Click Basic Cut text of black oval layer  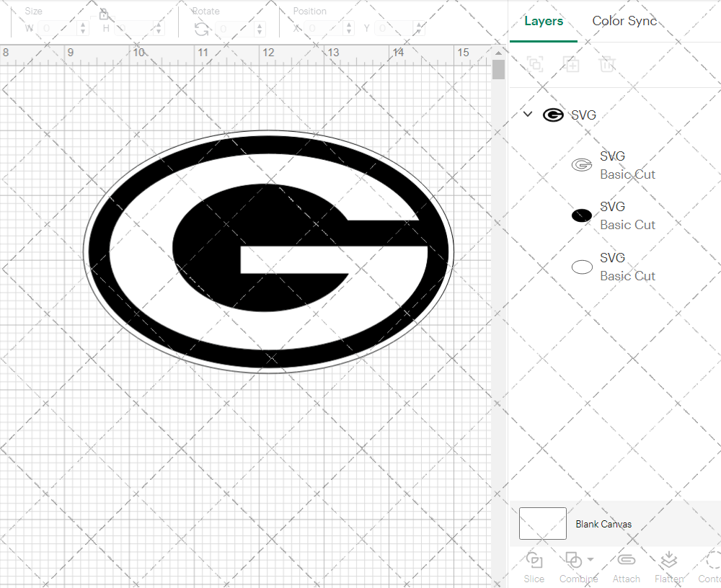point(628,225)
